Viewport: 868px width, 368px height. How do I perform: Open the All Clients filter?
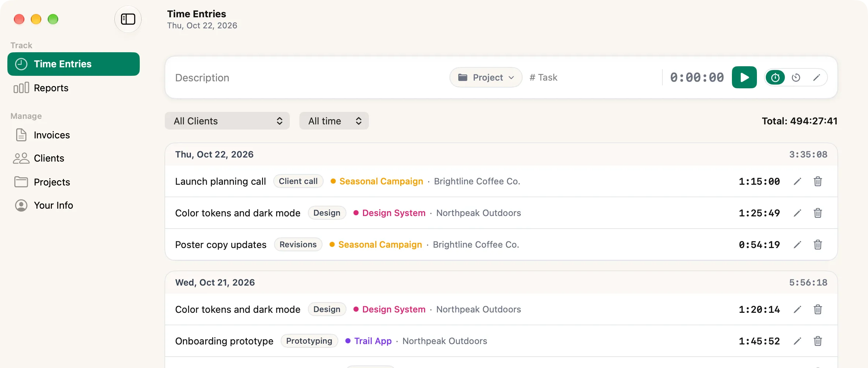(x=227, y=121)
